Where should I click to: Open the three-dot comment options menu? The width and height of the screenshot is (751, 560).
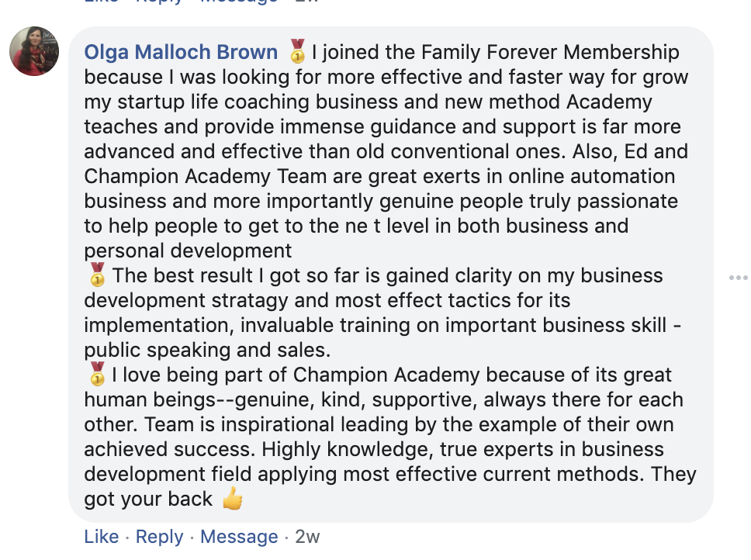click(738, 277)
